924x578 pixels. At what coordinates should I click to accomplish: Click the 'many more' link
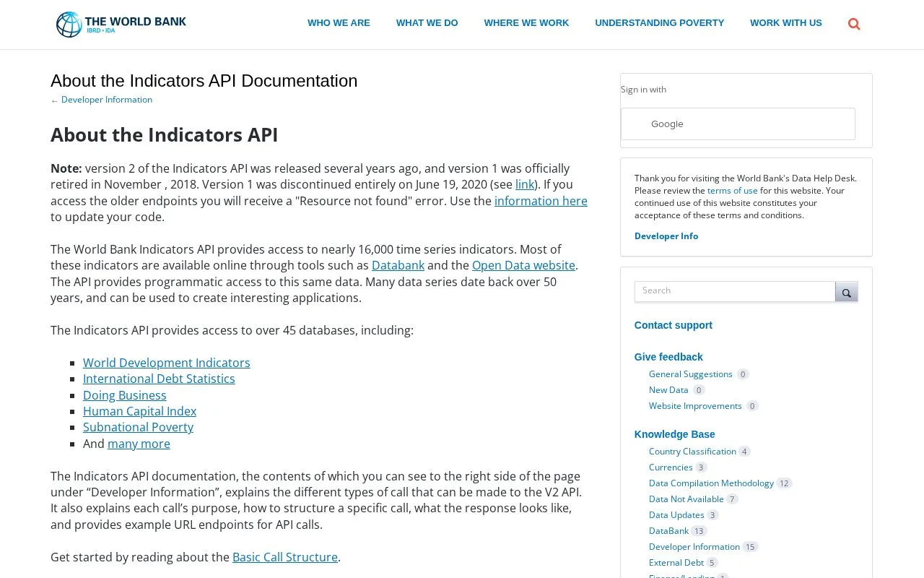point(139,444)
